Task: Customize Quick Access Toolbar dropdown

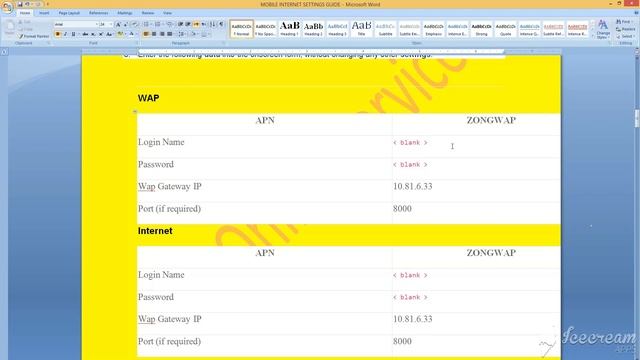Action: [x=47, y=4]
